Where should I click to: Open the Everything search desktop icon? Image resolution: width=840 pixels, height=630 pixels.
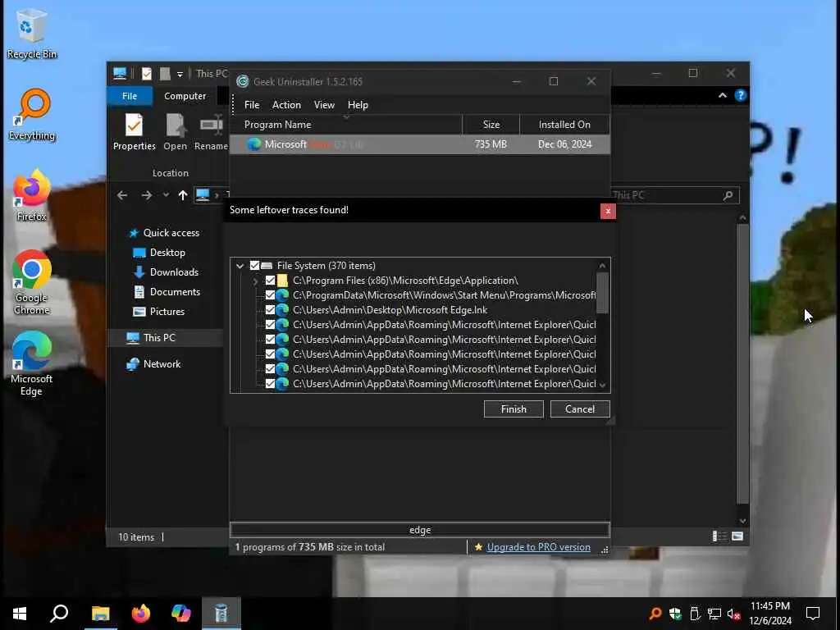tap(32, 115)
